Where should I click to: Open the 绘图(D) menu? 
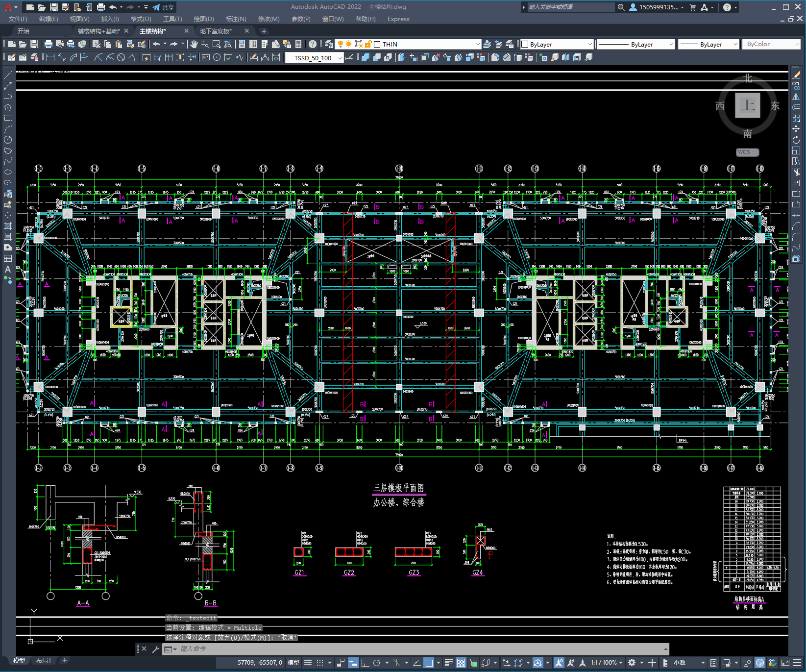point(204,19)
